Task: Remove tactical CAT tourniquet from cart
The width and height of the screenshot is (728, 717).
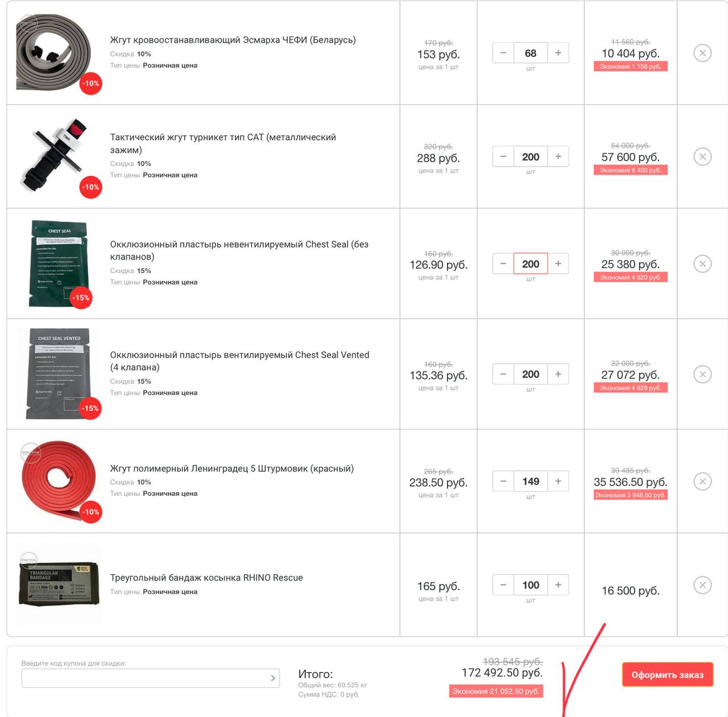Action: [x=702, y=156]
